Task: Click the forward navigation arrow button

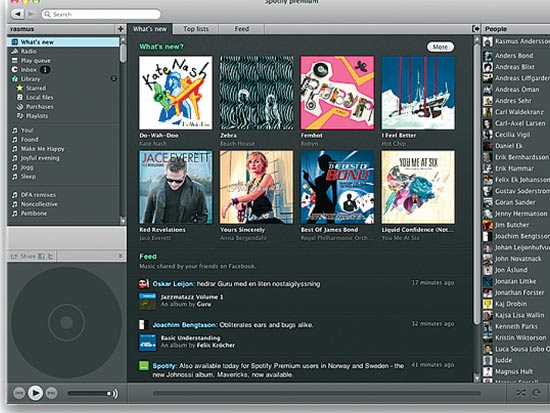Action: coord(31,14)
